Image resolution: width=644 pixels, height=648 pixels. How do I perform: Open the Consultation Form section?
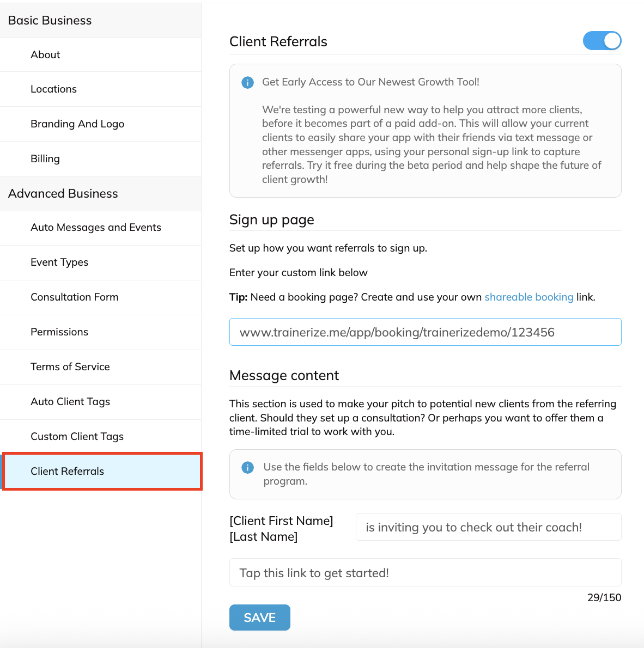[75, 297]
